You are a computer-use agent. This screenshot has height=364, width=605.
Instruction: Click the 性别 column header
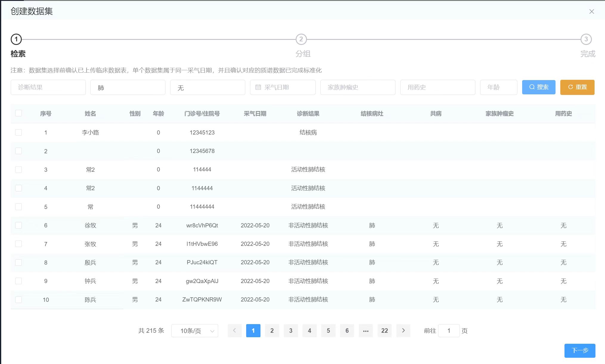(135, 113)
